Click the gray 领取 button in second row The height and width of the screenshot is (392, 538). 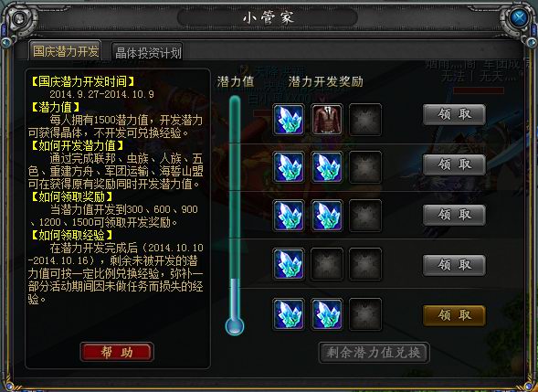tap(454, 164)
